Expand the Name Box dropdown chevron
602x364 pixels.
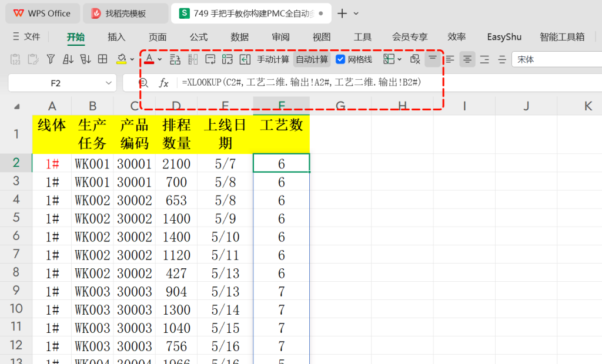tap(109, 83)
